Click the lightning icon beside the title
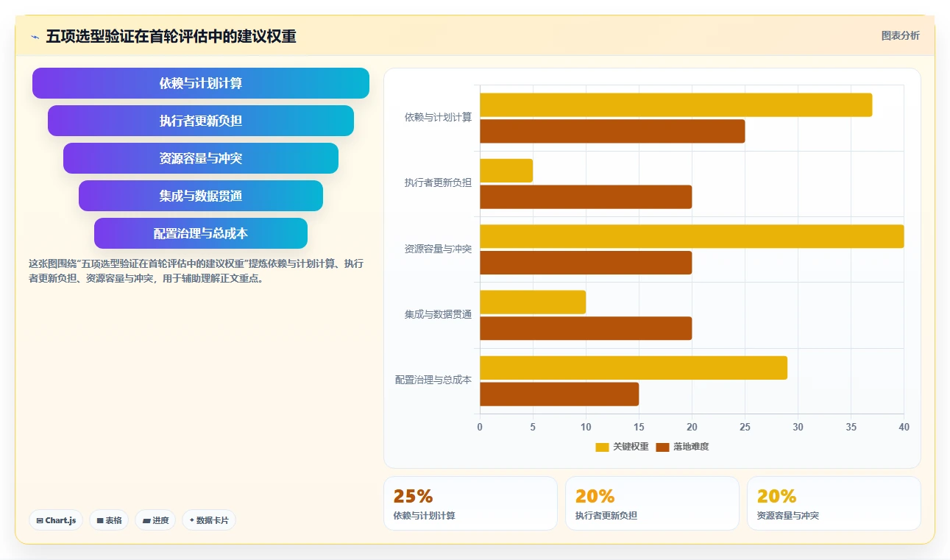 pyautogui.click(x=35, y=37)
